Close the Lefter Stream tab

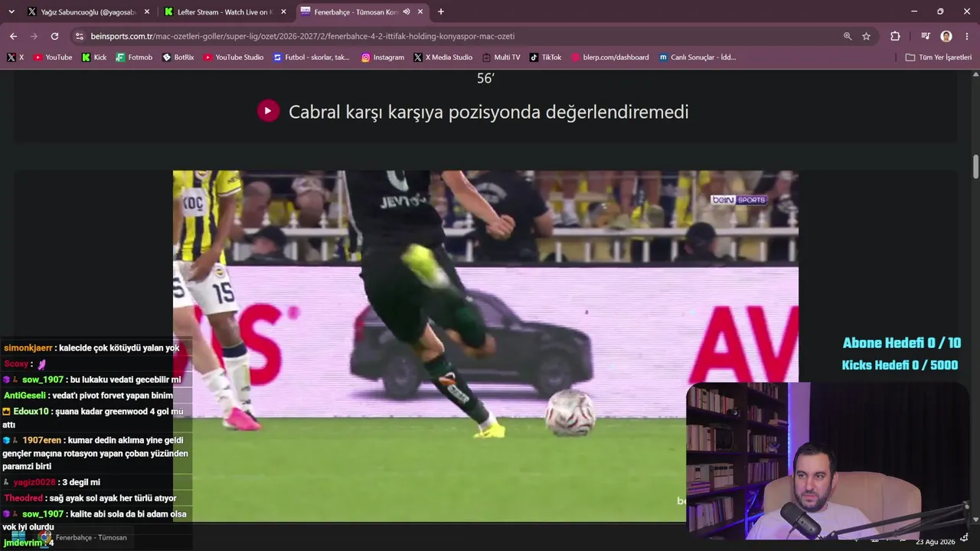(283, 11)
